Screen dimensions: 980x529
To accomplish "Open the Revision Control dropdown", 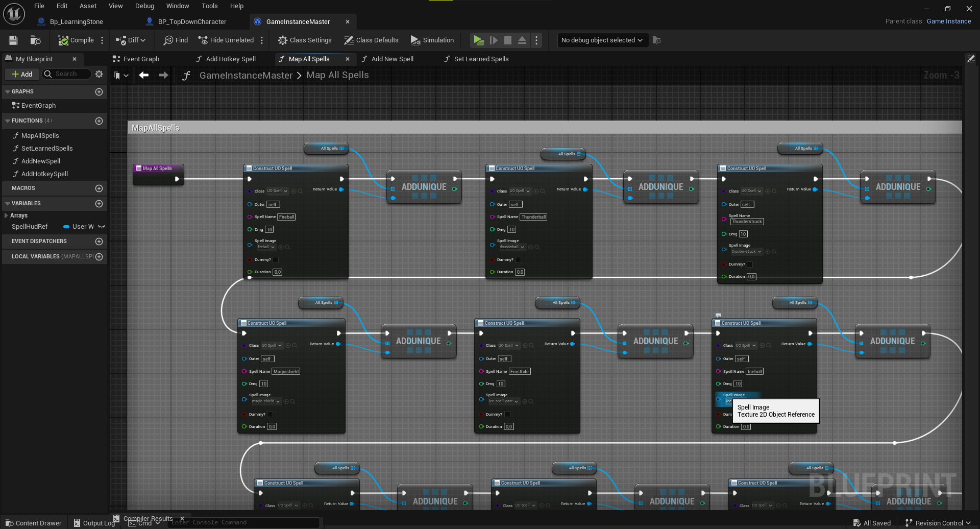I will click(x=938, y=523).
